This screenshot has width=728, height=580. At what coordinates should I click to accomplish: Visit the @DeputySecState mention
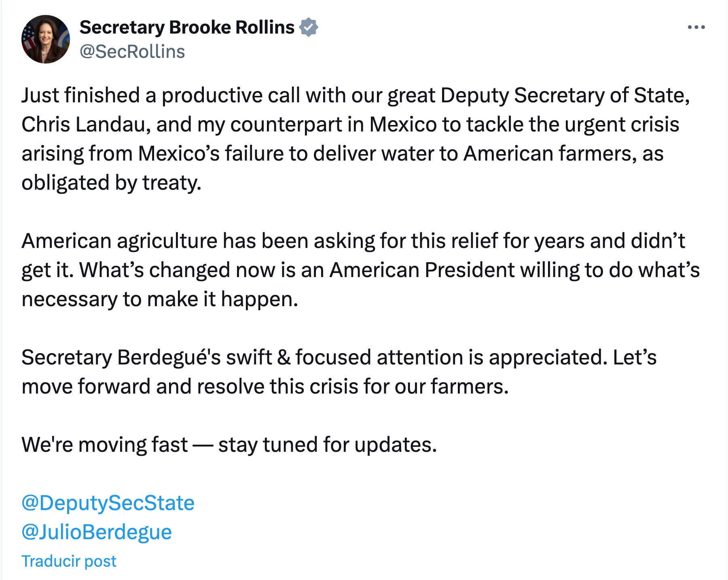(108, 503)
